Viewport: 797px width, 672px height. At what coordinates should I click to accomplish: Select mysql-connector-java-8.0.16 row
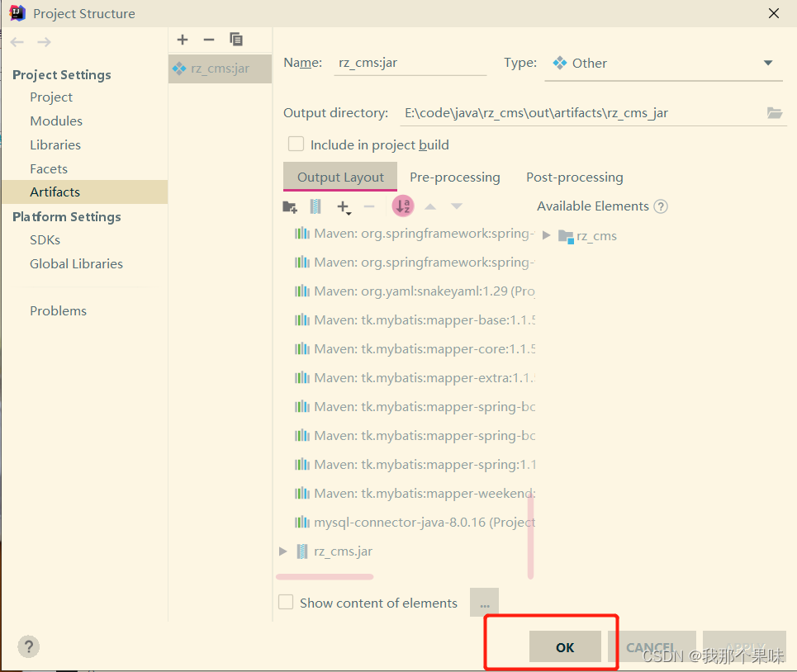(415, 522)
